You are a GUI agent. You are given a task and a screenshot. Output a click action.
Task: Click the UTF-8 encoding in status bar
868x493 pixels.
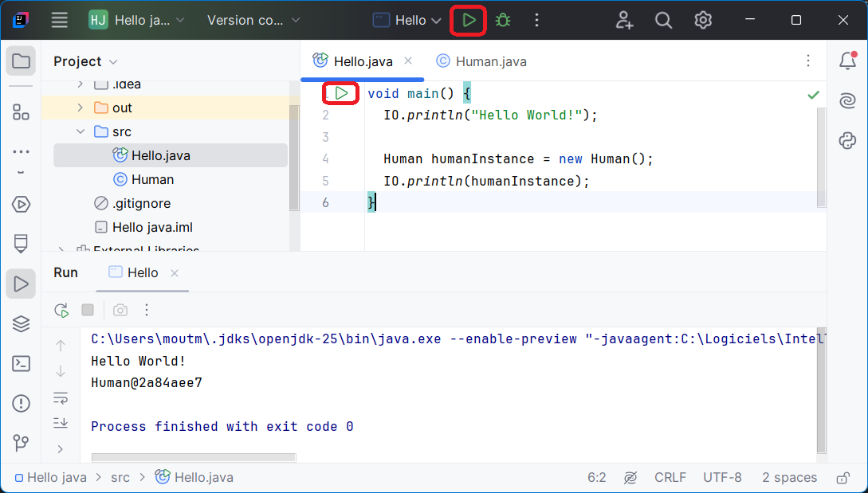point(722,478)
